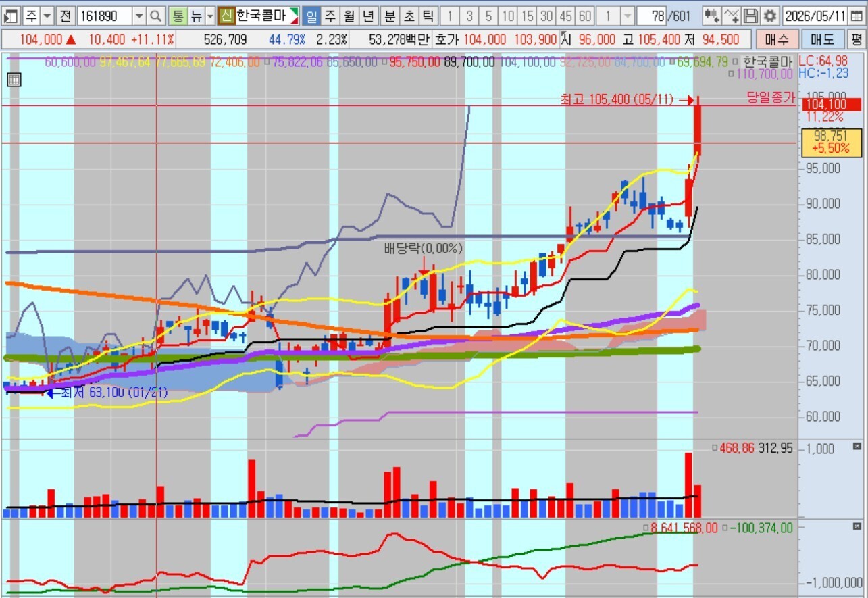Click the green 신 badge beside 한국콜마
Viewport: 868px width, 598px height.
[227, 16]
